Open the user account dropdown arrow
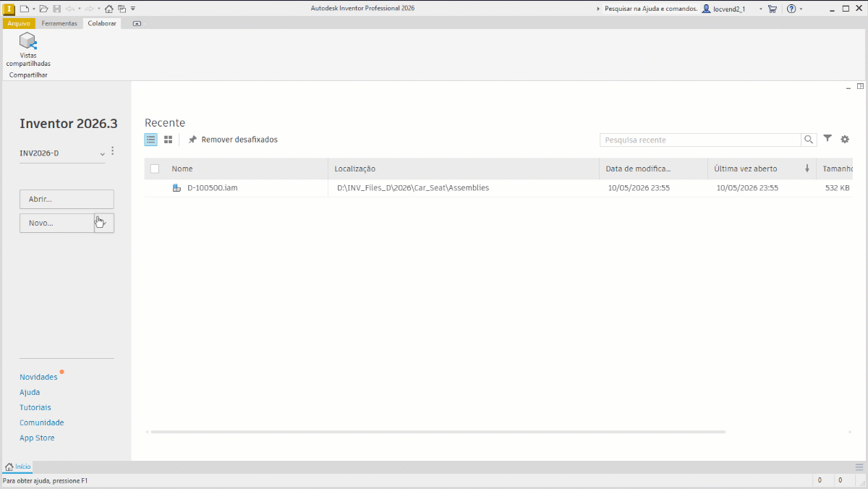The height and width of the screenshot is (489, 868). (760, 9)
